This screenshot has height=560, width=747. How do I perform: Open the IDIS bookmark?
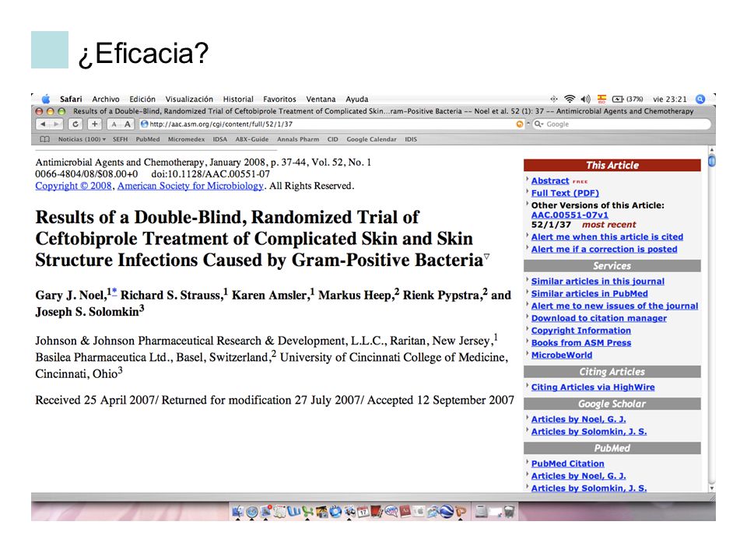411,139
